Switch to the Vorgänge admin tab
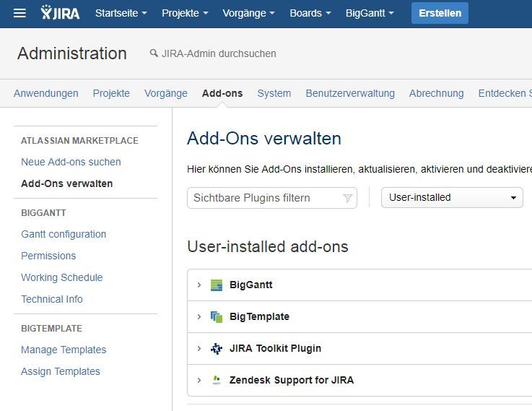The height and width of the screenshot is (411, 532). (166, 93)
